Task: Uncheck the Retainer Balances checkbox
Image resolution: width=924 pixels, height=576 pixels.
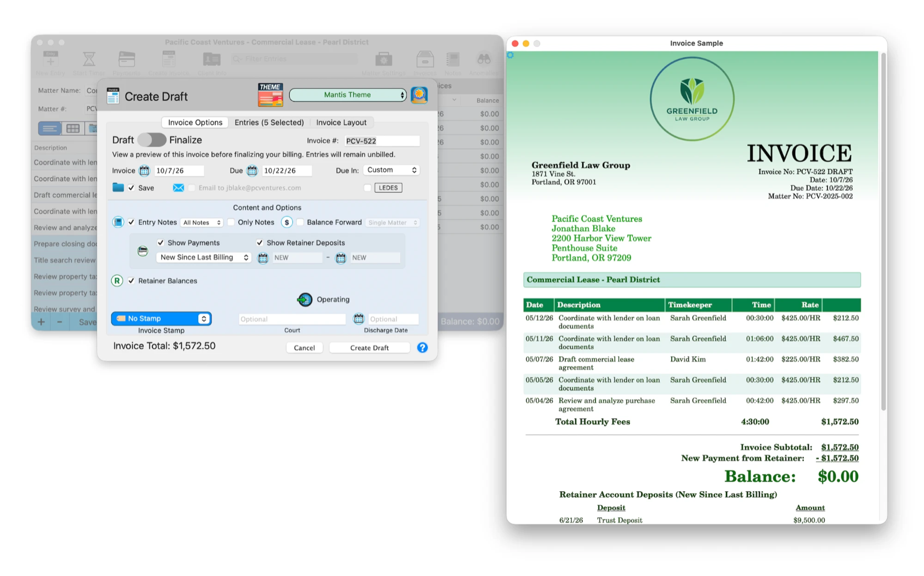Action: (131, 281)
